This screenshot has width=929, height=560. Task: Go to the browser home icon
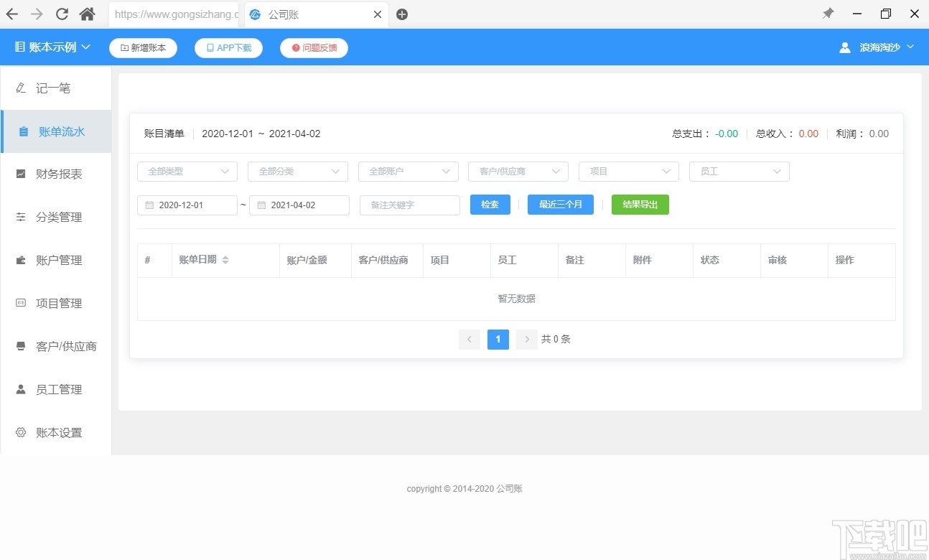coord(88,14)
